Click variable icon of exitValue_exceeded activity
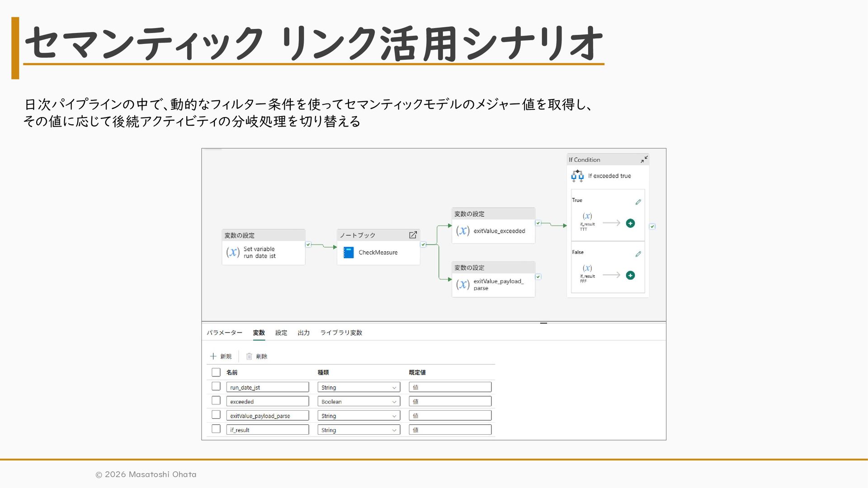The image size is (868, 488). [462, 231]
